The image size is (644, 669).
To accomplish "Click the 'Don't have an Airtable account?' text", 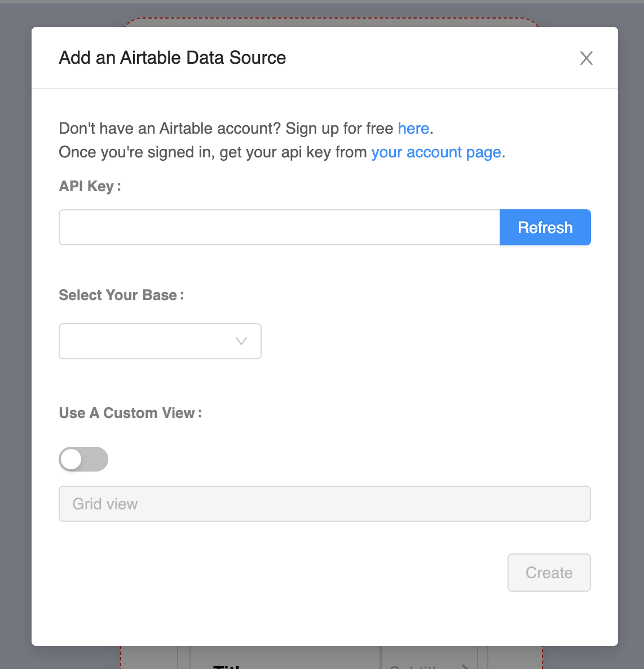I will pos(169,129).
